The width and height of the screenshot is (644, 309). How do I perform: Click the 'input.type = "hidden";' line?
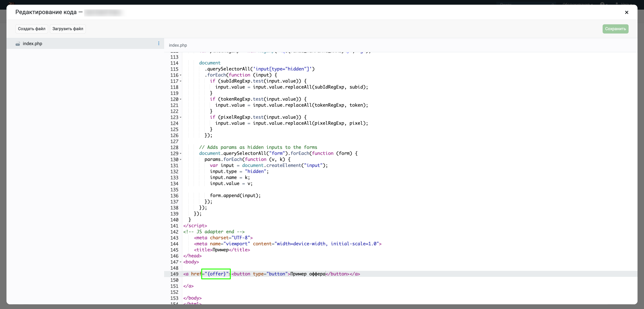(239, 171)
